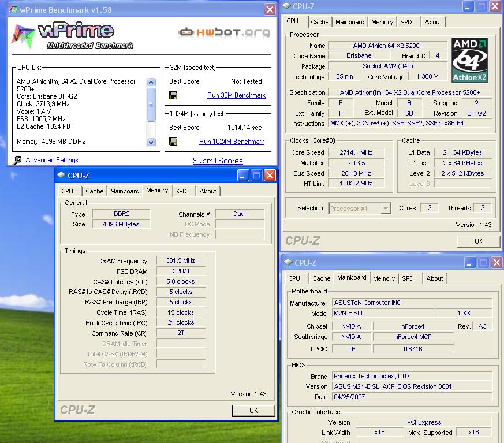Switch to Mainboard tab in processor CPU-Z window
The width and height of the screenshot is (504, 443).
pyautogui.click(x=350, y=22)
